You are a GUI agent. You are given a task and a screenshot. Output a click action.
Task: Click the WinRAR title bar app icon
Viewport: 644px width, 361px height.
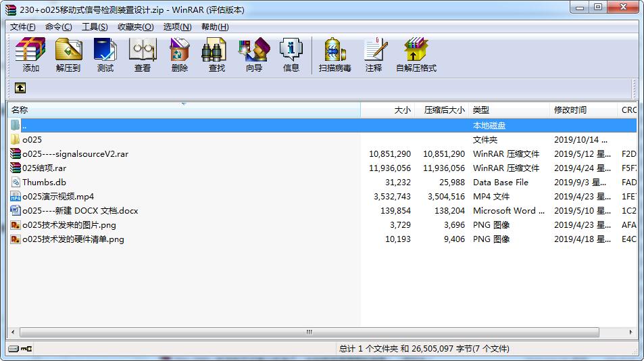[11, 10]
